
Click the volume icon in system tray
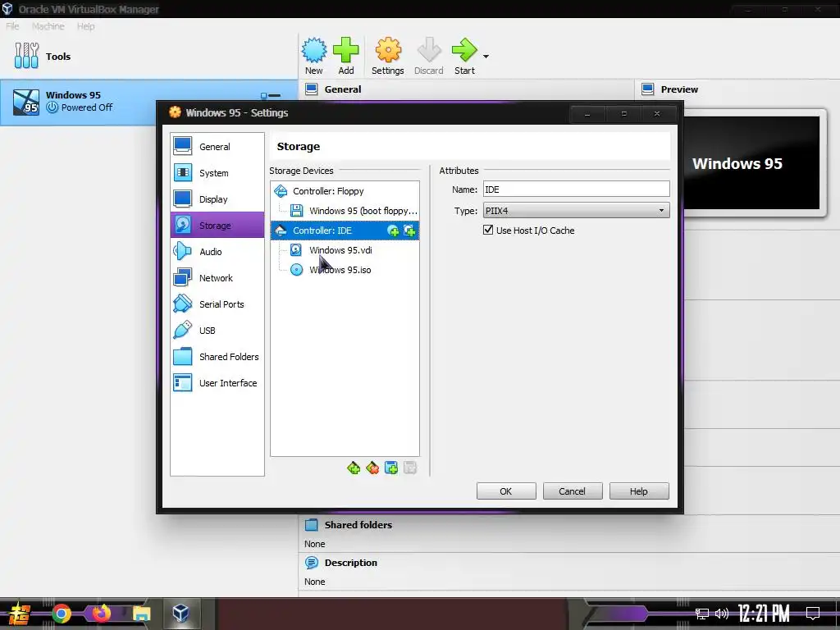(722, 614)
